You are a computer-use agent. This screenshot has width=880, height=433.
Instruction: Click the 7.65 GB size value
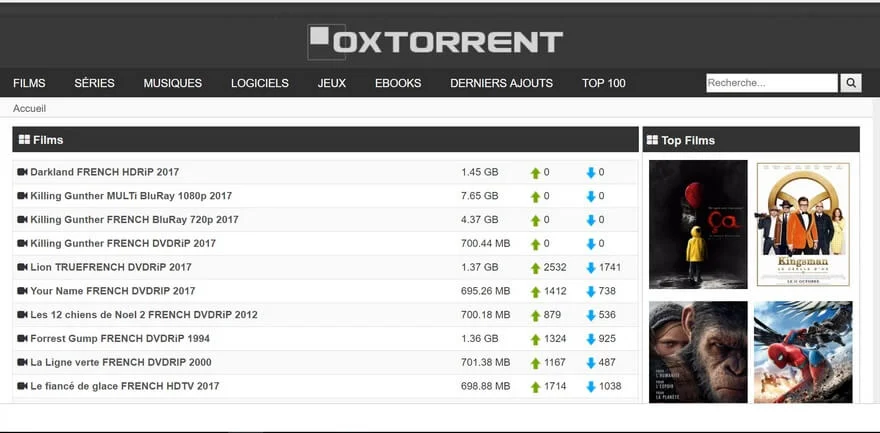[480, 196]
